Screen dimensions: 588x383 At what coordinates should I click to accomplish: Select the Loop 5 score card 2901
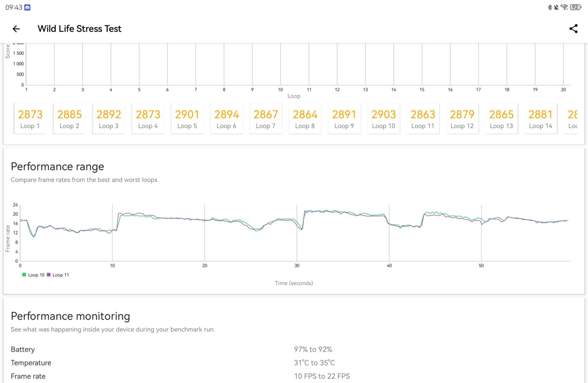pos(187,119)
